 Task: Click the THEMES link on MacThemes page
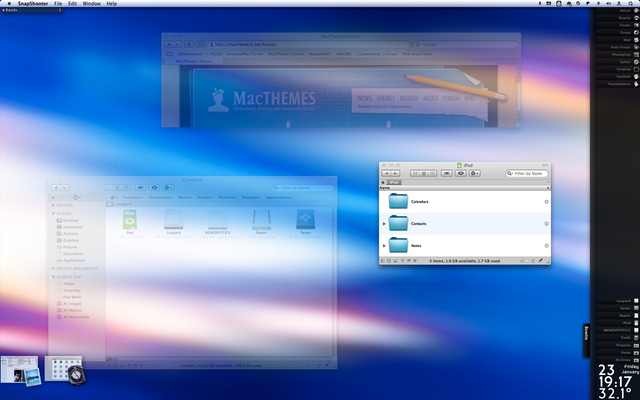coord(386,98)
